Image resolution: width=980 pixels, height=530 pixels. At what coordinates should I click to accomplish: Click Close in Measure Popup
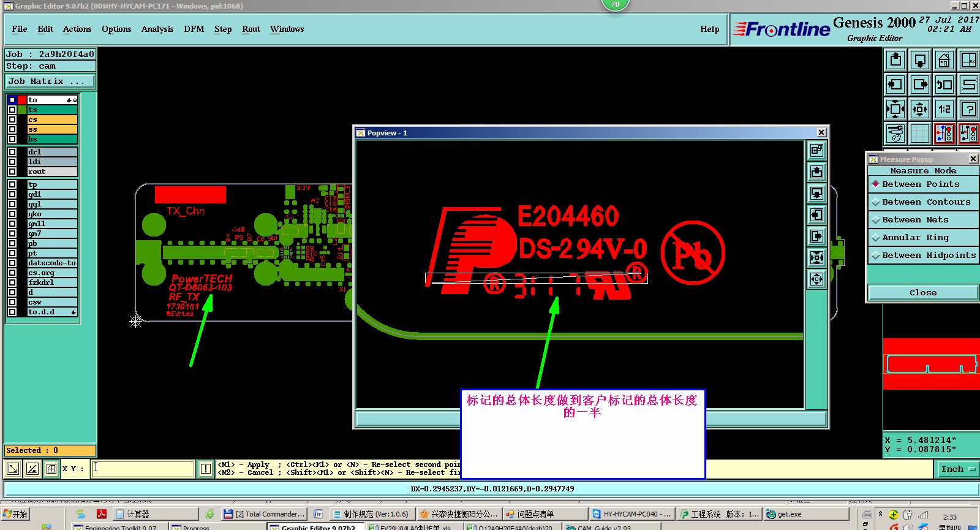[923, 292]
